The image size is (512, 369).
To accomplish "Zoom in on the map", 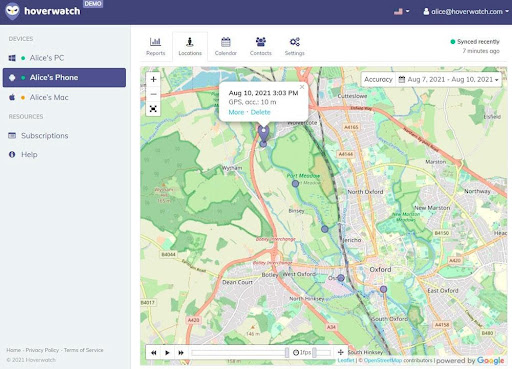I will point(153,79).
